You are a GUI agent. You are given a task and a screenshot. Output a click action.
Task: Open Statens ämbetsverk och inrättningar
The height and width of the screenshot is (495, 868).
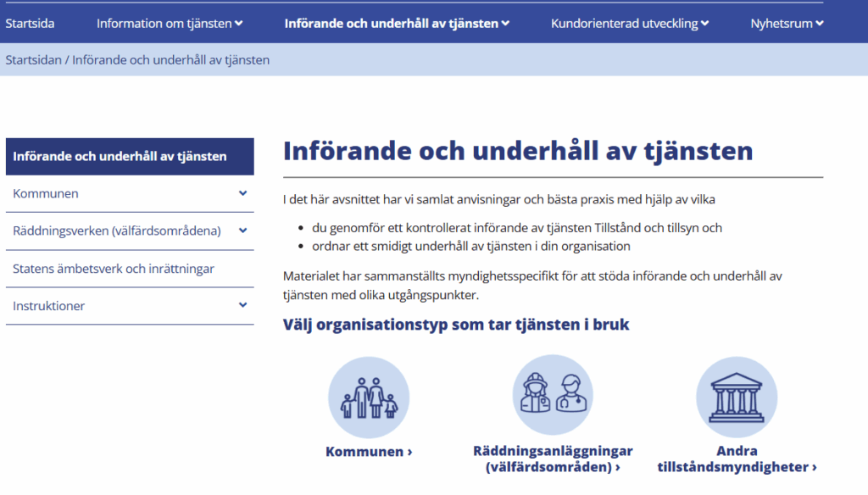pos(114,269)
